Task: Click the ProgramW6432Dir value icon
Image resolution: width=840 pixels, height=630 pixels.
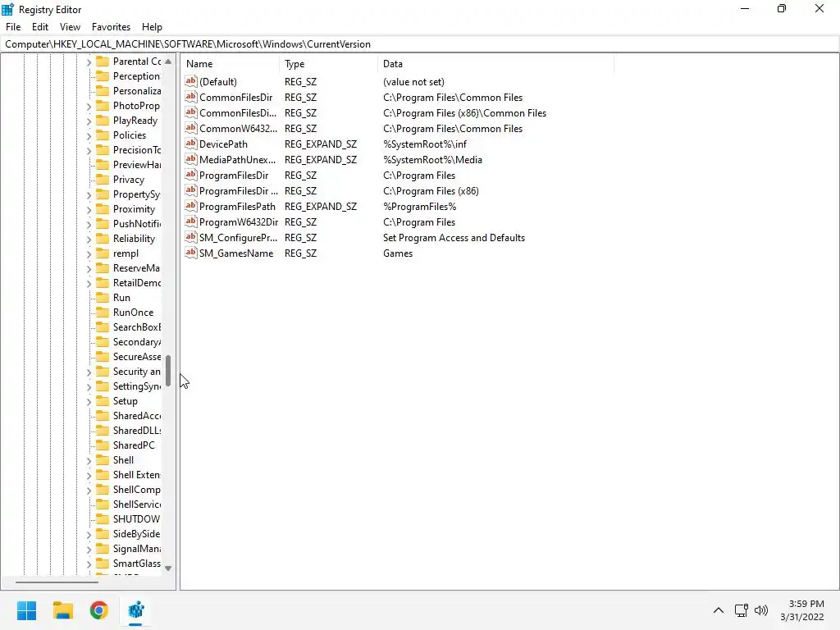Action: point(190,221)
